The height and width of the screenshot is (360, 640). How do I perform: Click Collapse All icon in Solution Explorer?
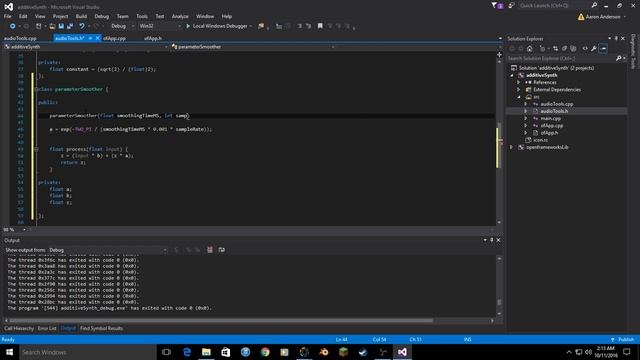click(x=564, y=49)
